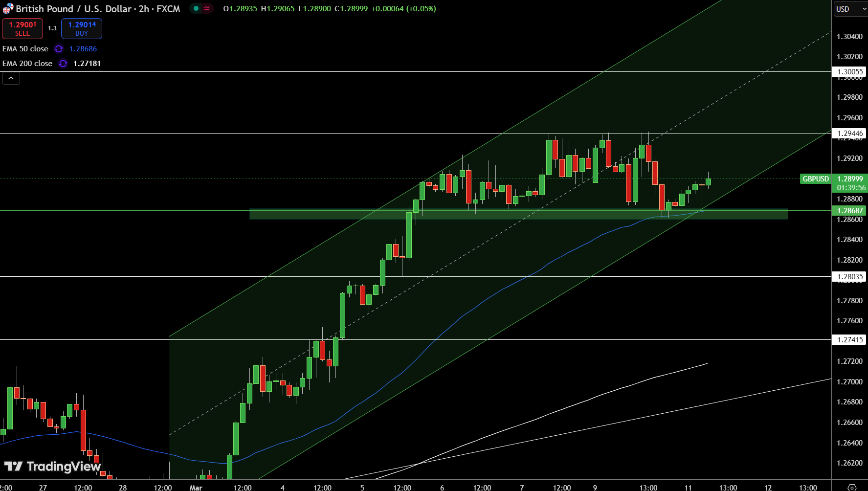Click the spread value 1.3

[52, 28]
